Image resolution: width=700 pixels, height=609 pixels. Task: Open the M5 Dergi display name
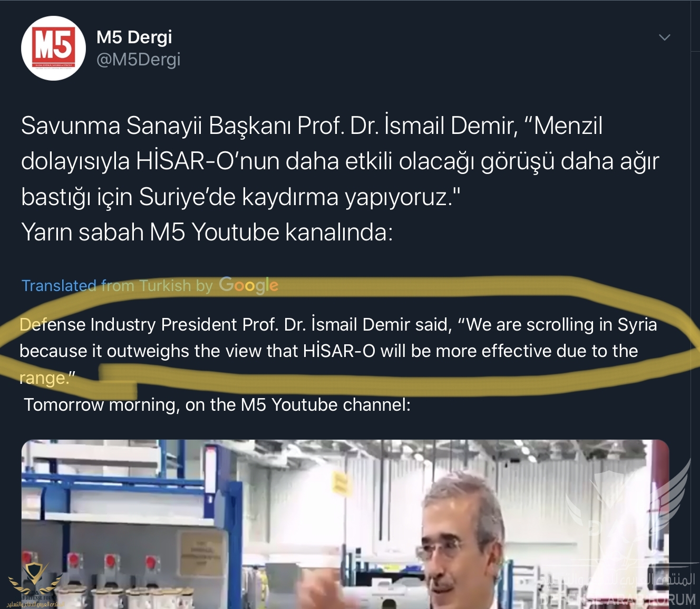[134, 37]
